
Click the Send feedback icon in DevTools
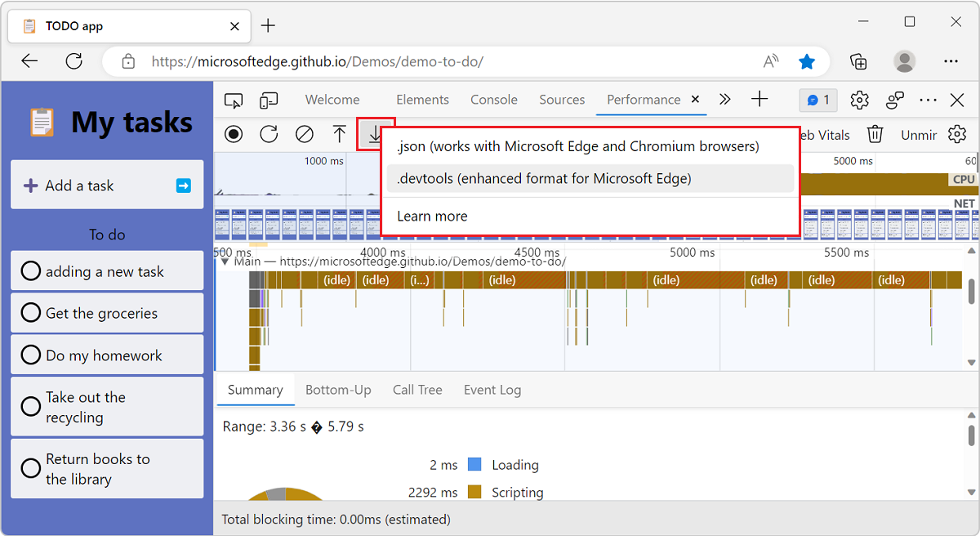(895, 100)
